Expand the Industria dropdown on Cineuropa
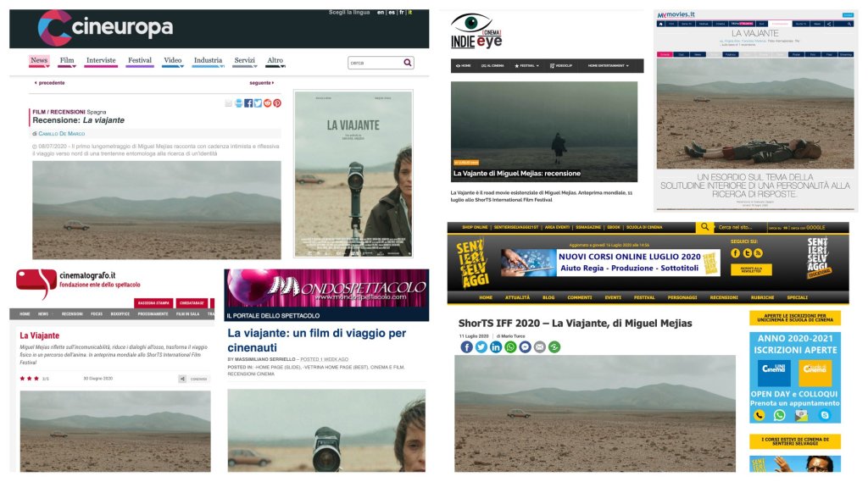 208,61
